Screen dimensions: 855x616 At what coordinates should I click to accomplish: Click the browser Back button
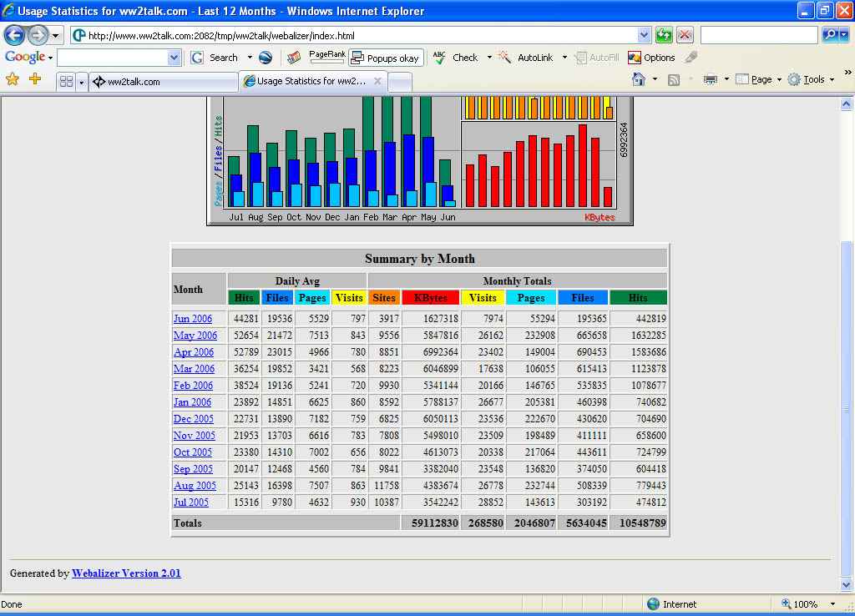coord(14,35)
